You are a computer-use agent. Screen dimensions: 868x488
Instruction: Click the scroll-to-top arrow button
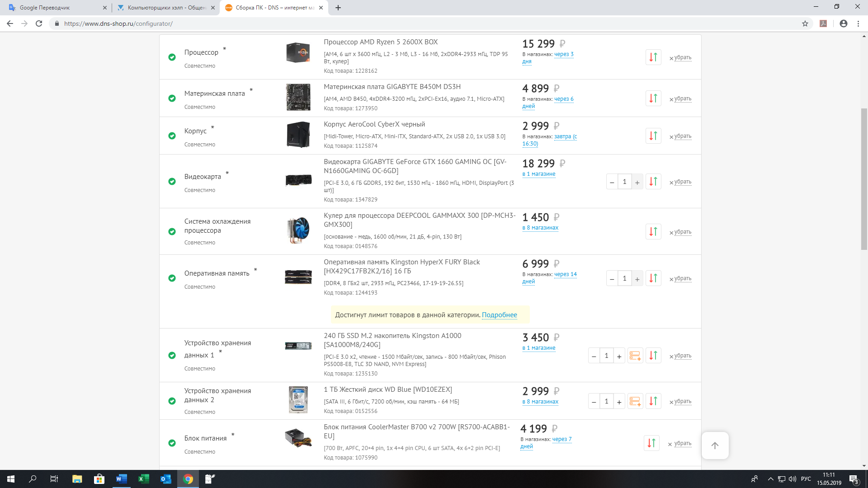click(x=715, y=446)
